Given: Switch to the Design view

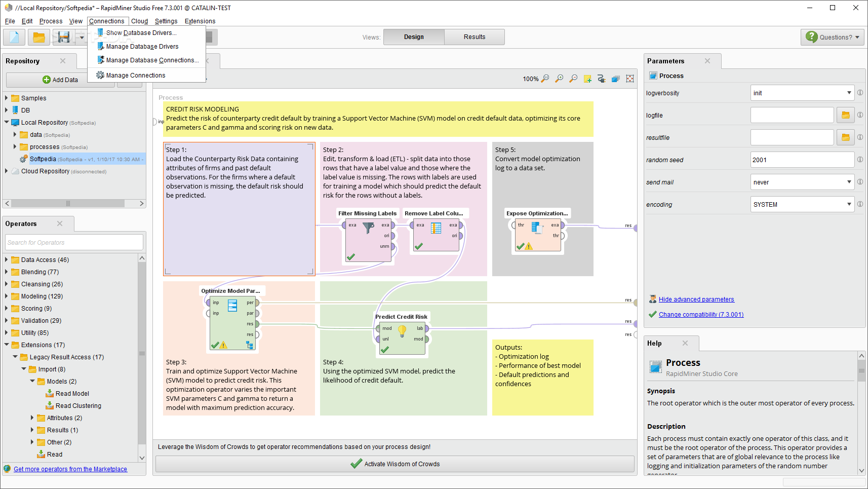Looking at the screenshot, I should (414, 36).
